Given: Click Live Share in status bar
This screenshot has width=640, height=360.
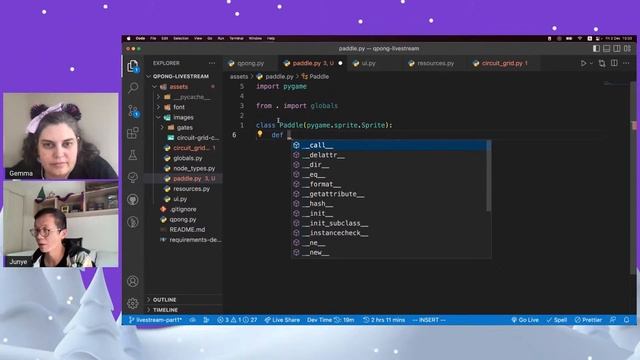Looking at the screenshot, I should [282, 320].
